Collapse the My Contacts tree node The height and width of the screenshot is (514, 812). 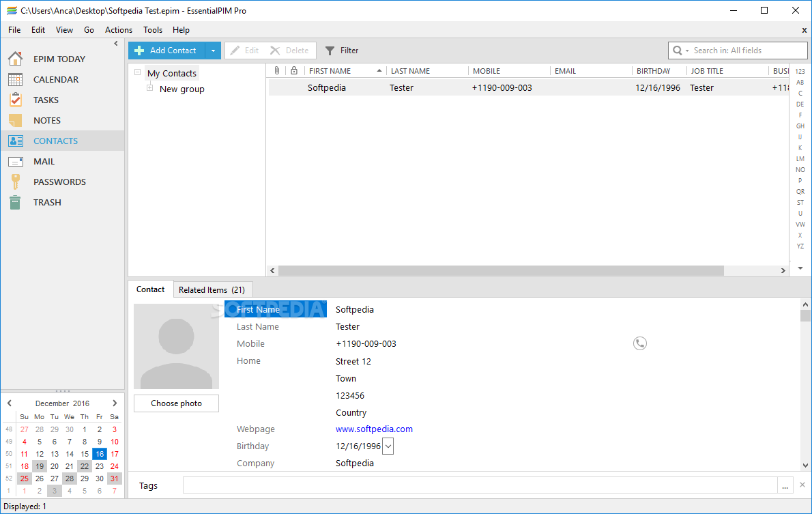point(138,72)
